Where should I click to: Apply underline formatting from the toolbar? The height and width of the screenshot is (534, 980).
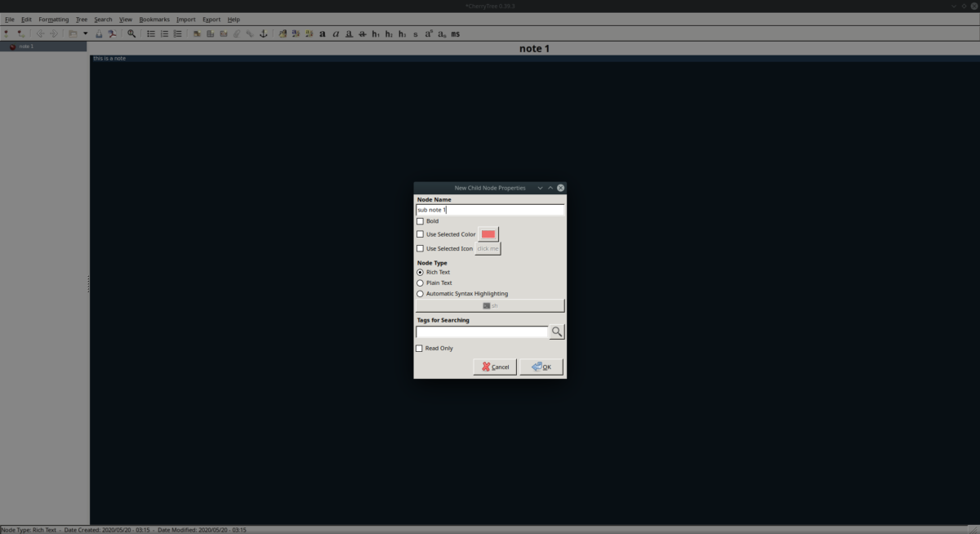click(348, 33)
